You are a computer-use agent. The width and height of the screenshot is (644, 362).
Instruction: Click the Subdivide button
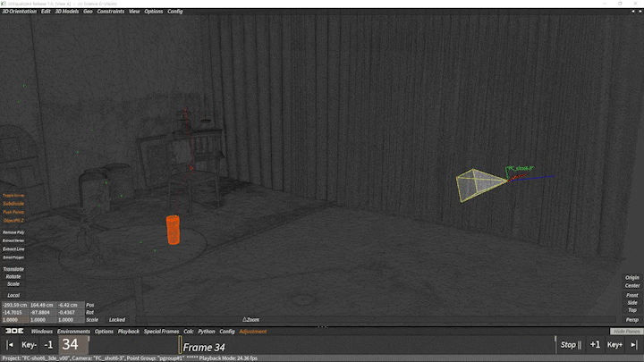coord(13,204)
